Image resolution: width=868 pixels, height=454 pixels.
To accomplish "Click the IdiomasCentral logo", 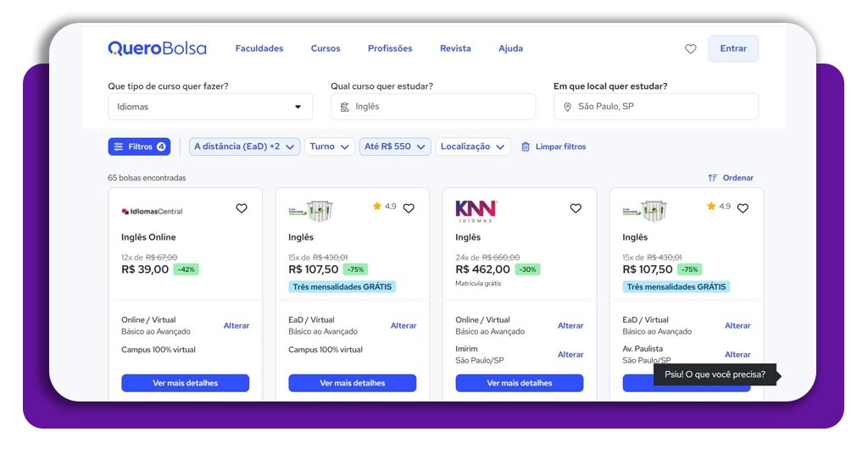I will tap(152, 211).
